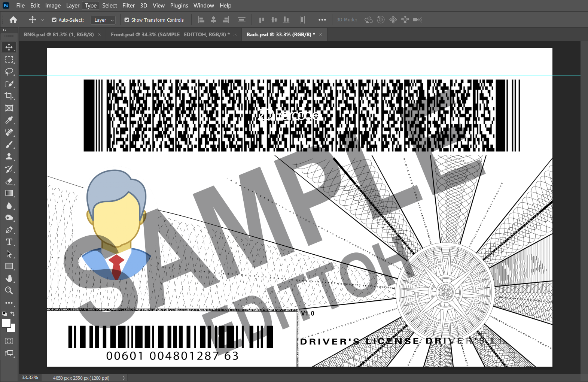Screen dimensions: 588x382
Task: Open the Auto-Select Layer dropdown
Action: pos(103,20)
